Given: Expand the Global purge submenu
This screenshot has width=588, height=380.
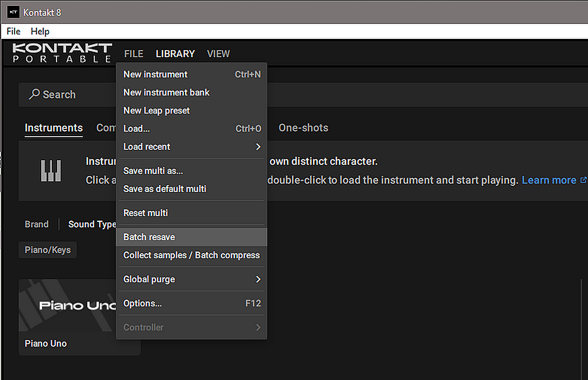Looking at the screenshot, I should 192,279.
